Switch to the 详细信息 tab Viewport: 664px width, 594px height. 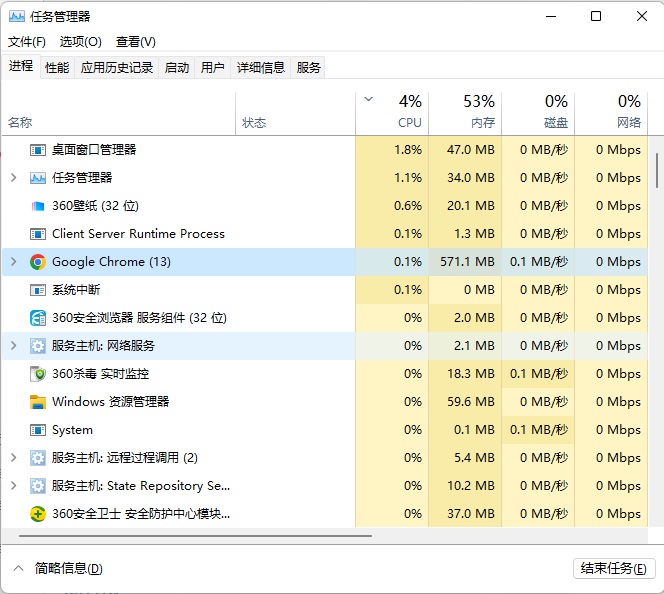(x=261, y=67)
